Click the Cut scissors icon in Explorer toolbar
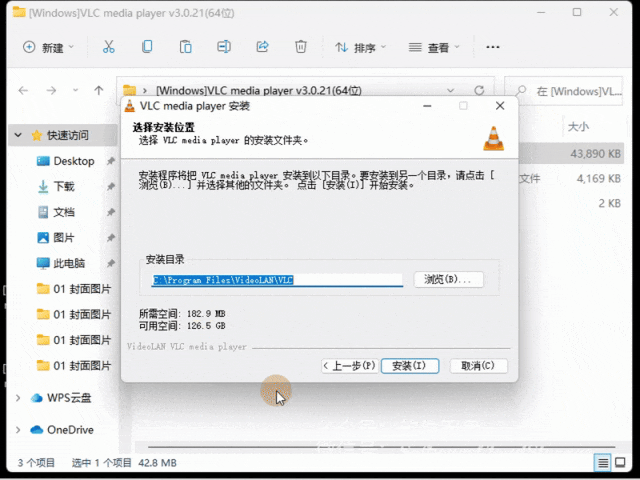This screenshot has height=480, width=640. point(109,47)
